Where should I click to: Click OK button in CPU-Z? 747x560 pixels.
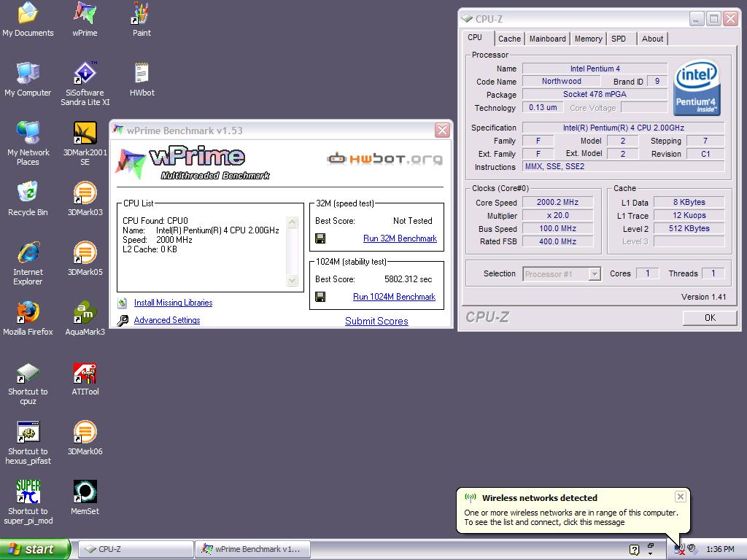pyautogui.click(x=710, y=318)
